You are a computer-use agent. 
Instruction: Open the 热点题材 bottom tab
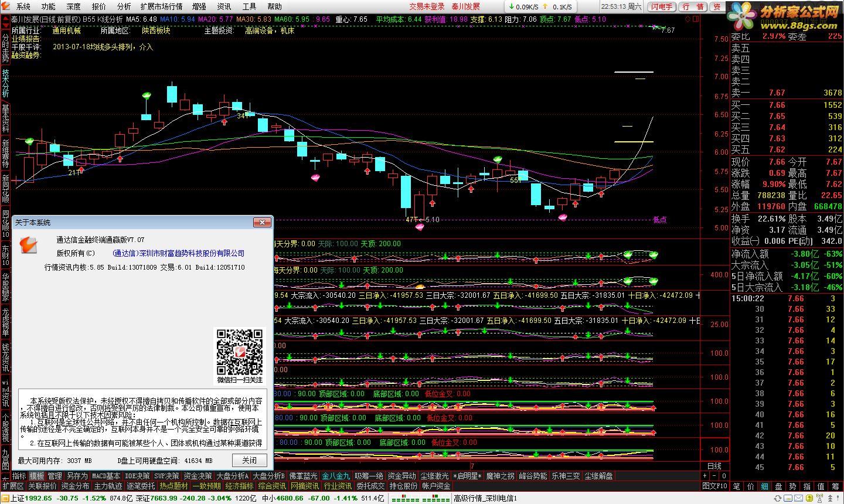click(x=174, y=486)
